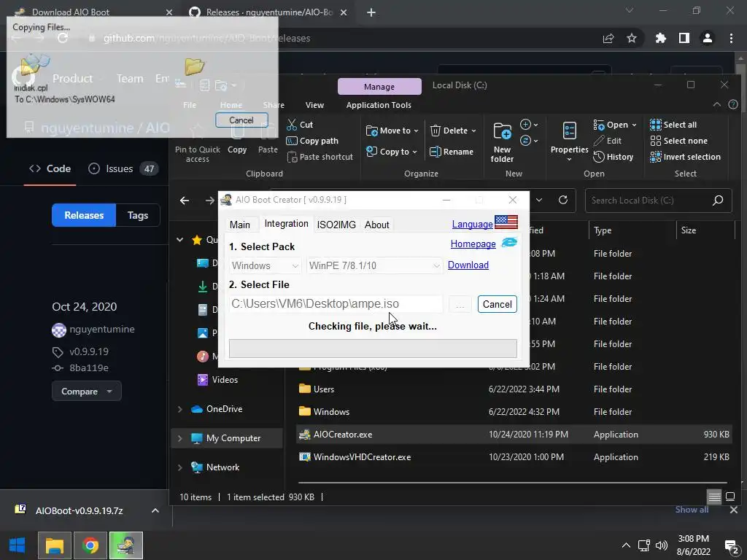This screenshot has height=560, width=747.
Task: Cancel the file check in AIO Boot Creator
Action: coord(497,304)
